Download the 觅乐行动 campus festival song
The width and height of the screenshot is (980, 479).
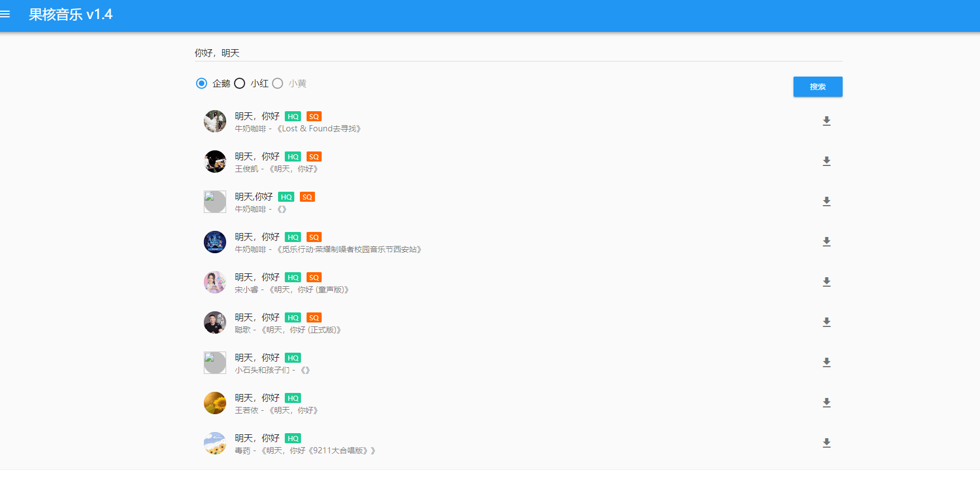(826, 242)
